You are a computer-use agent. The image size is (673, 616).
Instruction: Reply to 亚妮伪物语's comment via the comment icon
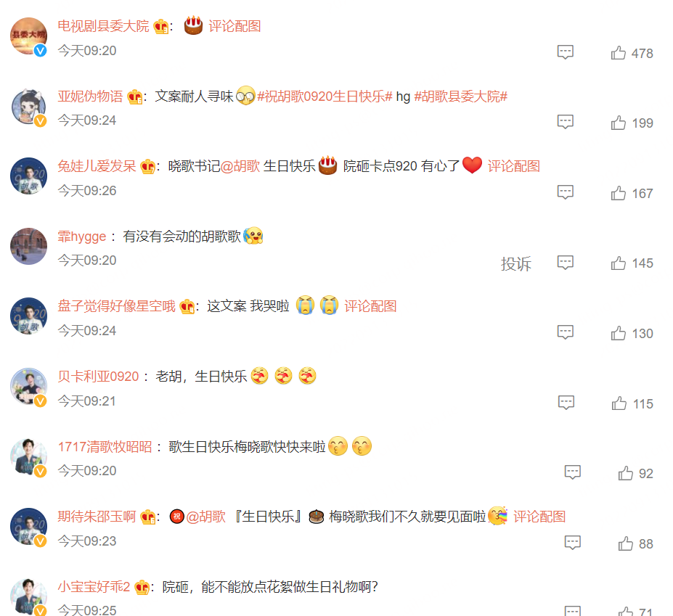tap(565, 122)
